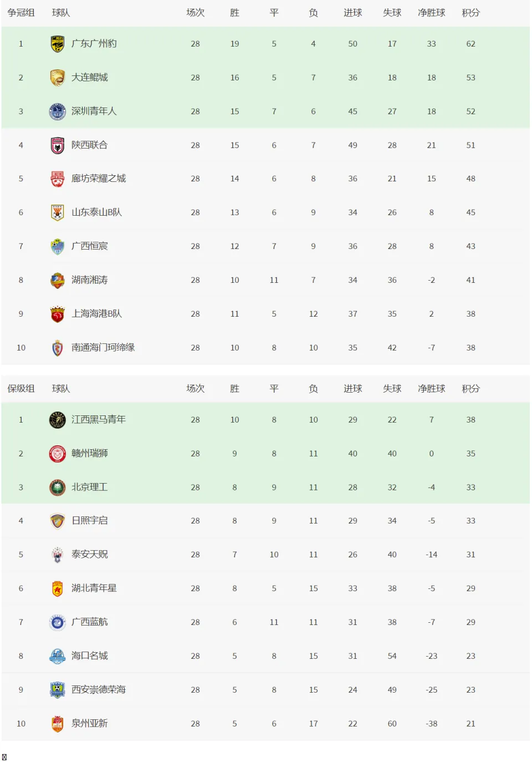Viewport: 532px width, 762px height.
Task: Open the 上海海港B队 team link
Action: (x=96, y=314)
